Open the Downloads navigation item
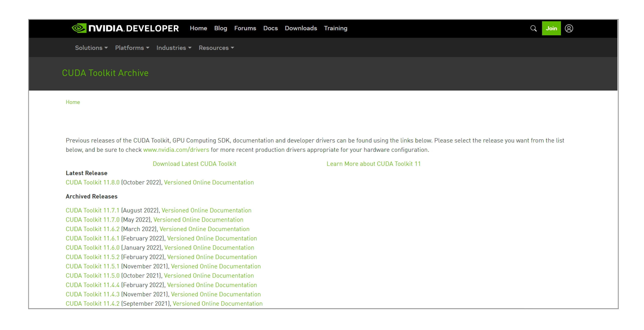Viewport: 644px width, 330px height. coord(301,28)
